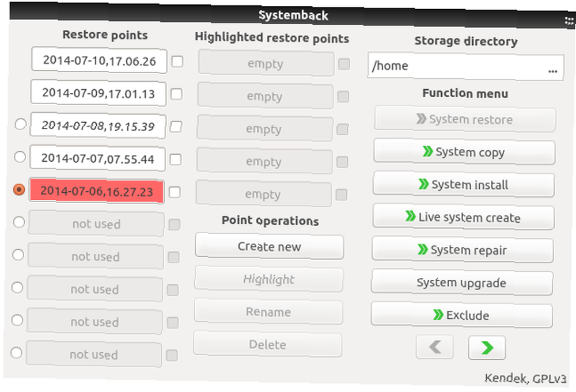The width and height of the screenshot is (576, 392).
Task: Click the Highlighted restore points heading
Action: click(x=272, y=38)
